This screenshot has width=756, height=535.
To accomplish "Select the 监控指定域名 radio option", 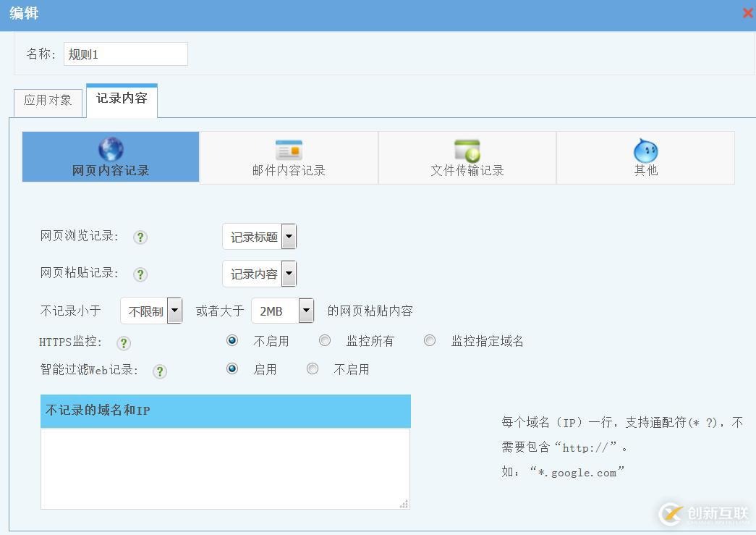I will 430,340.
